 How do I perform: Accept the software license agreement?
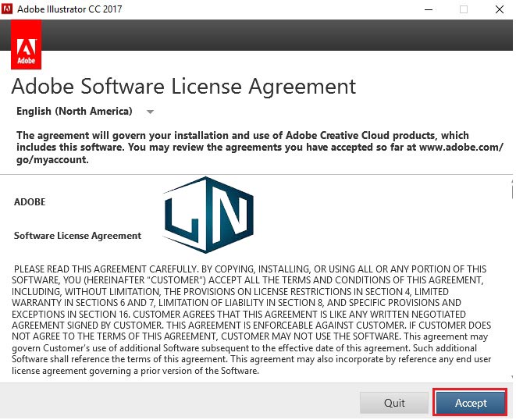[x=471, y=403]
